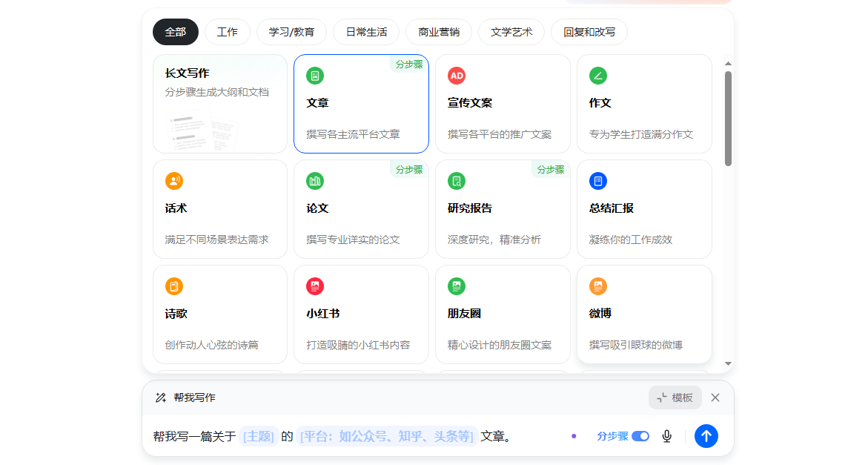Send the prompt with blue arrow button
Image resolution: width=868 pixels, height=465 pixels.
click(x=706, y=436)
